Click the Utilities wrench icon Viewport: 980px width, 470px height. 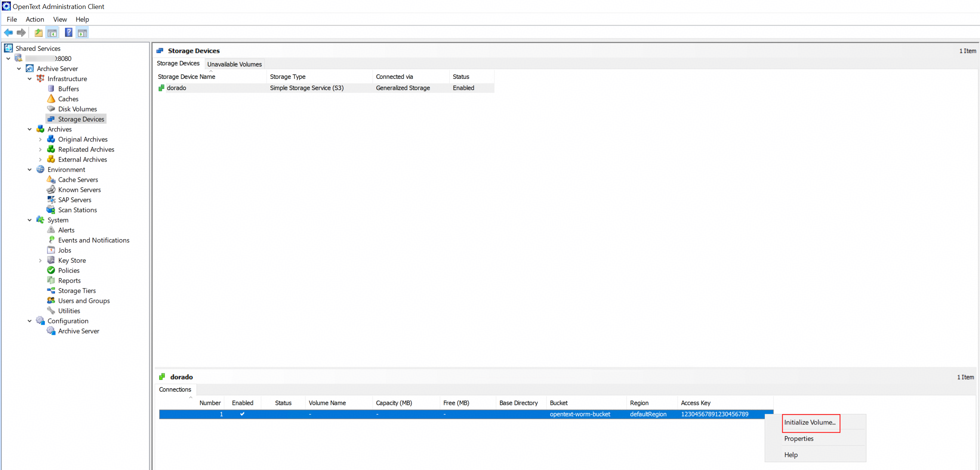[51, 311]
